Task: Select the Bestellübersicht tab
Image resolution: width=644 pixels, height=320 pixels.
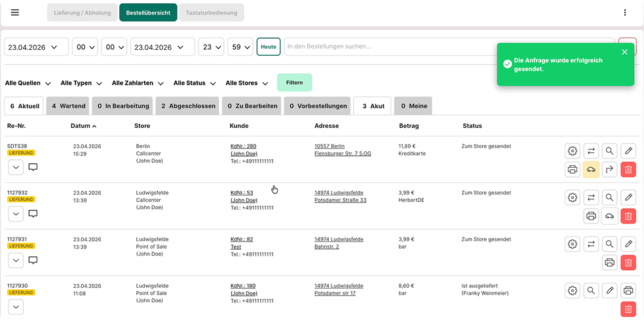Action: point(148,12)
